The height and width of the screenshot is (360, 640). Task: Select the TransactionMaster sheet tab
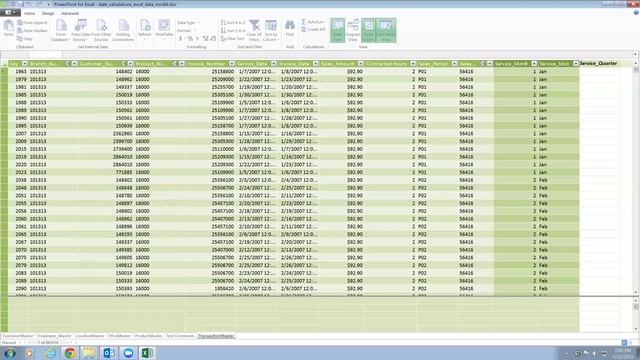coord(216,336)
